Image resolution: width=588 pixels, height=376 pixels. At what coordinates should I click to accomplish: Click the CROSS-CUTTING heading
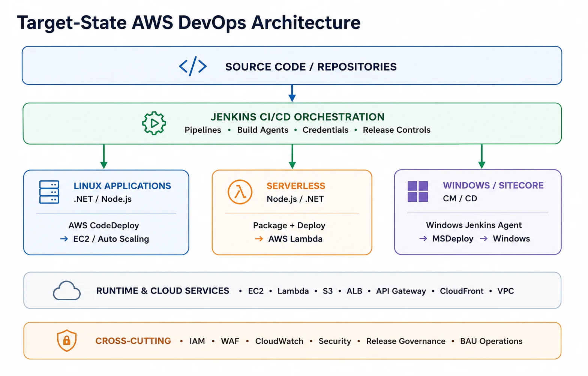(x=133, y=341)
